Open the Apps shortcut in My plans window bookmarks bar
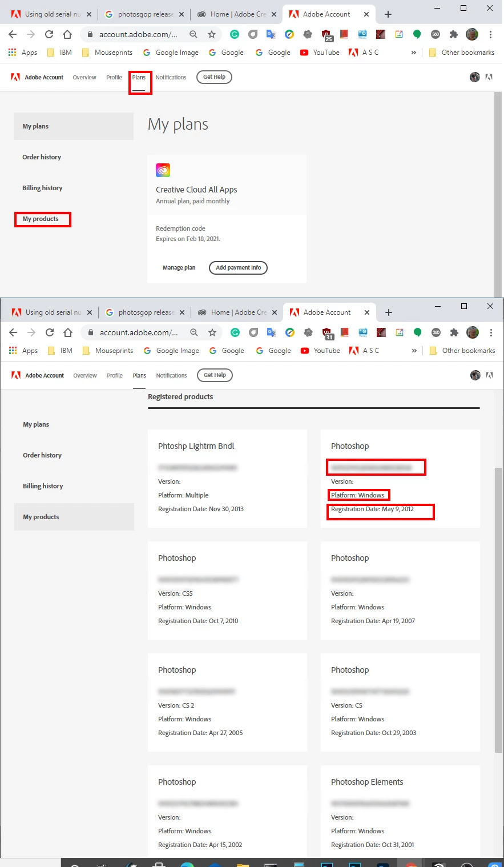Viewport: 504px width, 867px height. pos(23,53)
